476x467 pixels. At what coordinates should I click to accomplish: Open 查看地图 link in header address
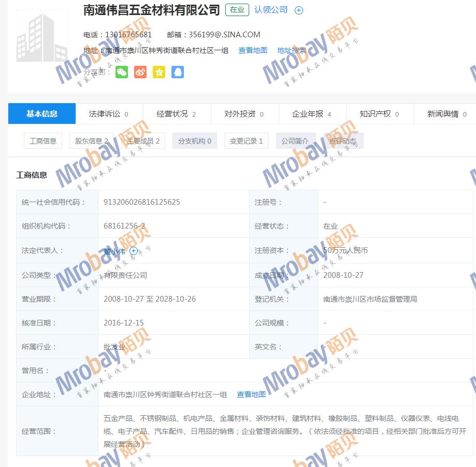tap(253, 50)
